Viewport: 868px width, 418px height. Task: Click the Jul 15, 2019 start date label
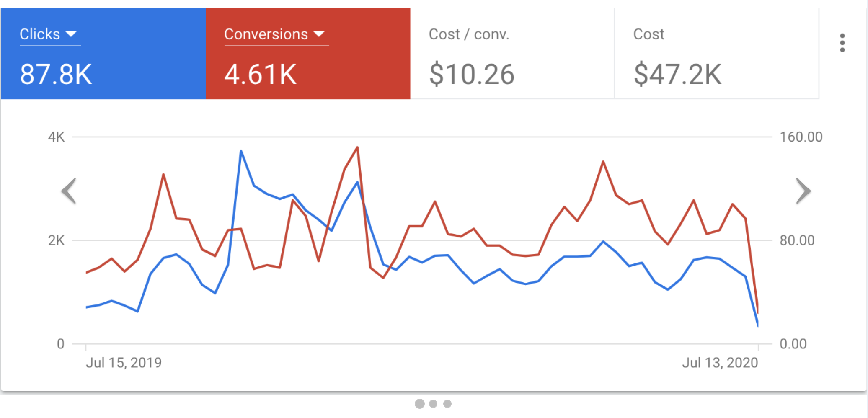[124, 363]
